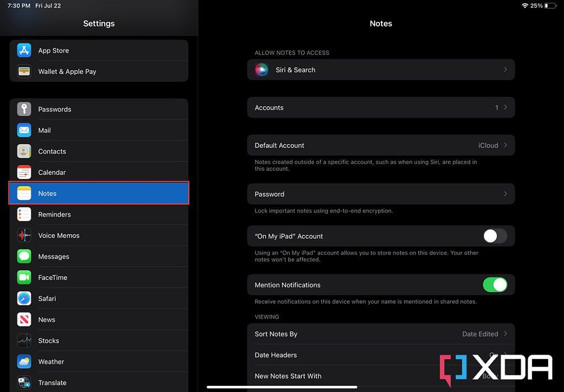Select Contacts label in list
564x392 pixels.
[52, 151]
